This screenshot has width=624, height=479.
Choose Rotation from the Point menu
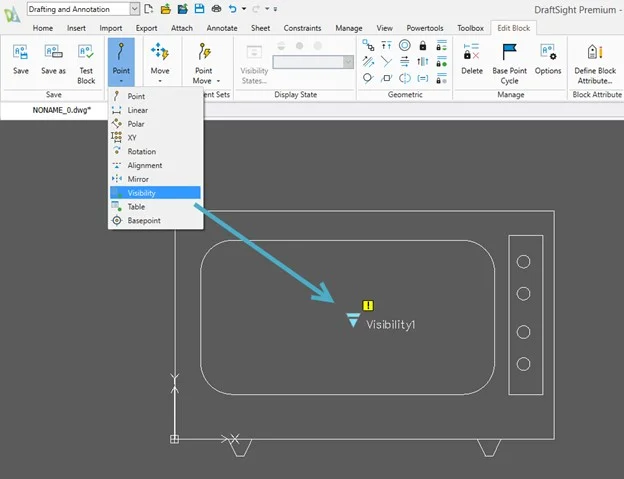(x=141, y=151)
